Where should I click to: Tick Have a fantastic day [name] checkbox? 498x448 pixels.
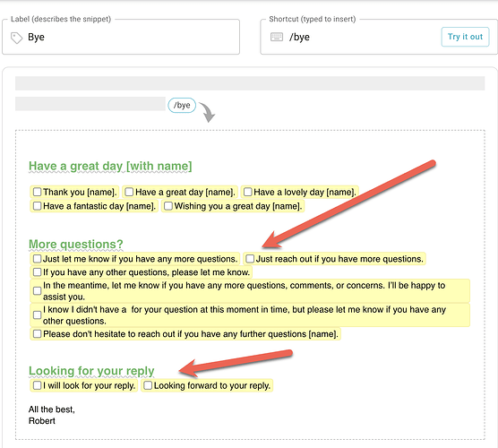(x=37, y=206)
